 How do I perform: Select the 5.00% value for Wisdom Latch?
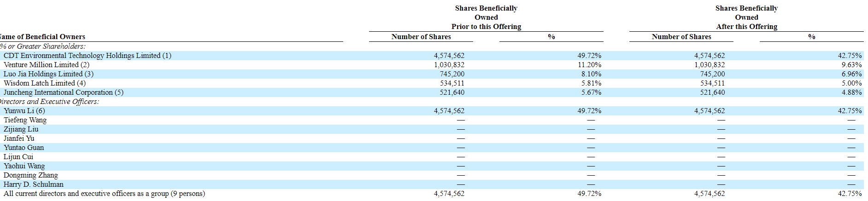coord(851,83)
